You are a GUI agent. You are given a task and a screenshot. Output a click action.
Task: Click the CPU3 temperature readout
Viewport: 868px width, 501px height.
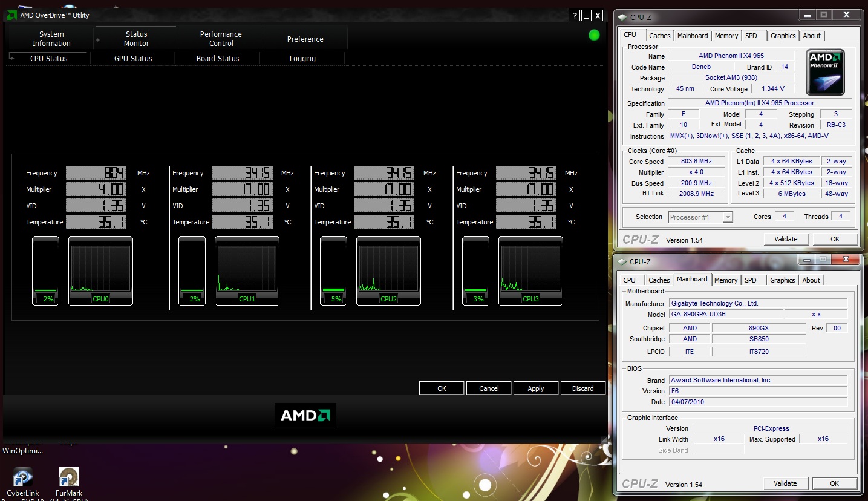(x=526, y=222)
